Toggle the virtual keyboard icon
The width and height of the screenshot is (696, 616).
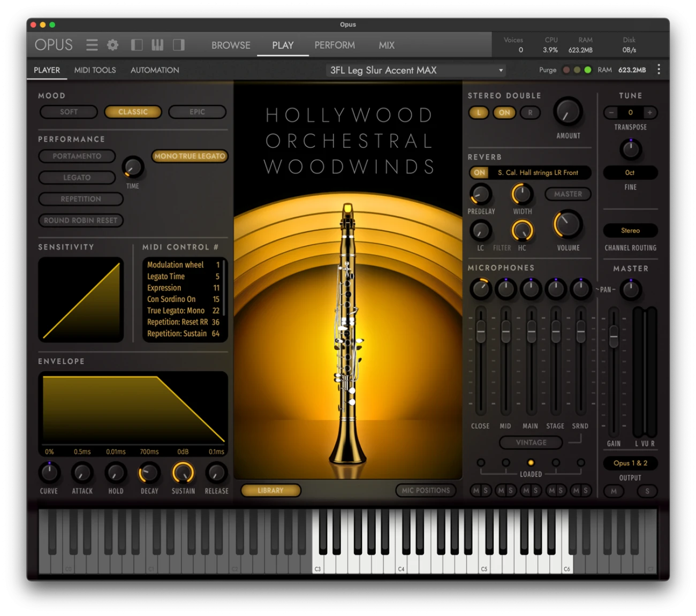pos(157,45)
